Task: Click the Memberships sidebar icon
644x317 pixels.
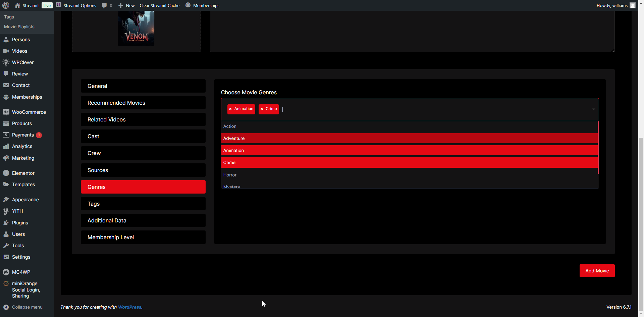Action: pos(6,97)
